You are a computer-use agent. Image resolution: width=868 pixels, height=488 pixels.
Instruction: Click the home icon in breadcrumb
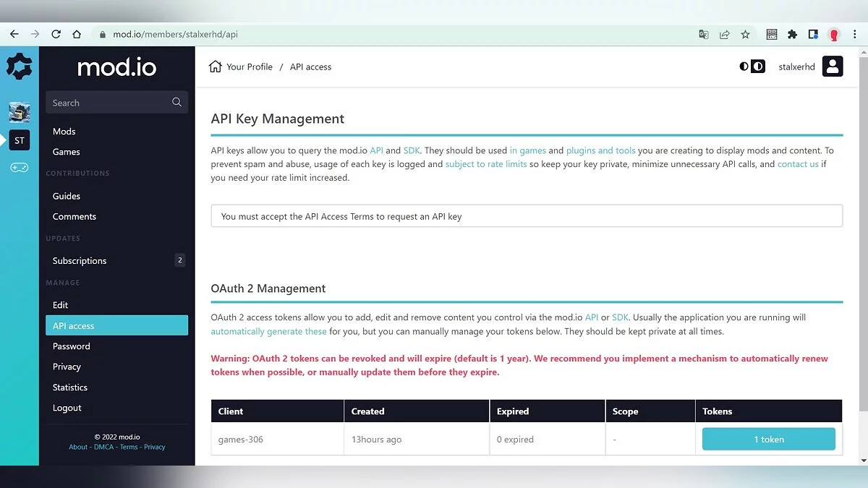click(x=215, y=67)
